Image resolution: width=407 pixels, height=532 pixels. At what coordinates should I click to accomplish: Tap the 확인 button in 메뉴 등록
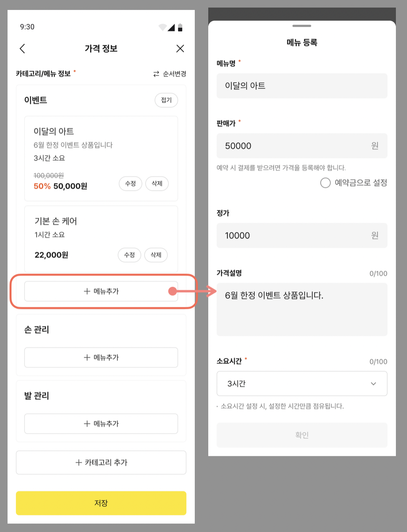pyautogui.click(x=302, y=435)
